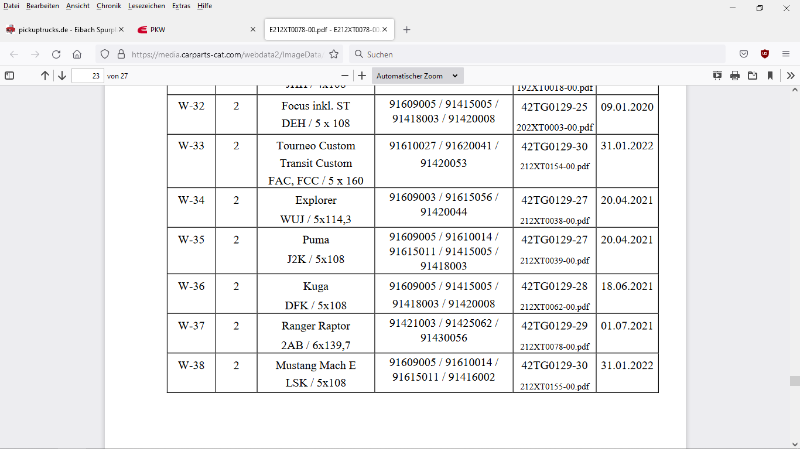Open the Hilfe menu
Viewport: 800px width, 449px height.
point(205,6)
